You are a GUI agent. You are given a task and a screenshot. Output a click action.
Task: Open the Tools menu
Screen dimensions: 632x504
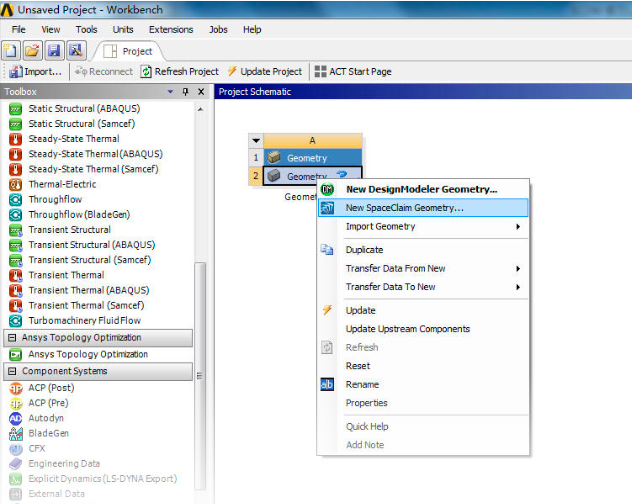point(86,29)
